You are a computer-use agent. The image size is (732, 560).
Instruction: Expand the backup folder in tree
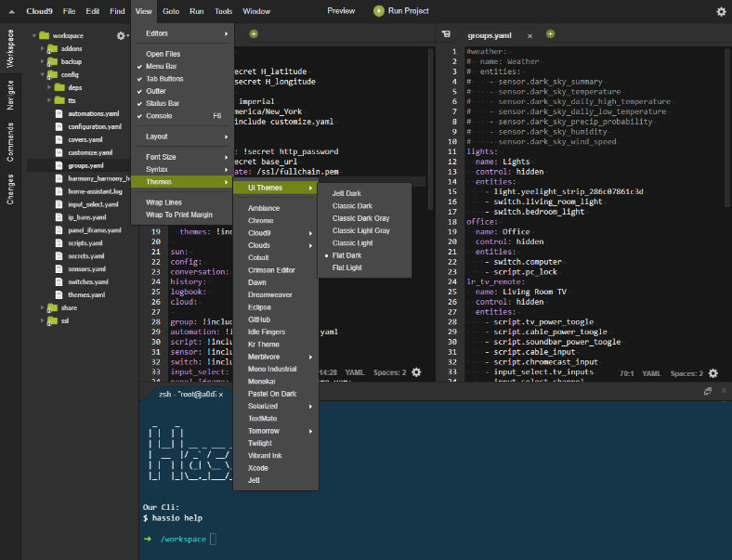43,61
